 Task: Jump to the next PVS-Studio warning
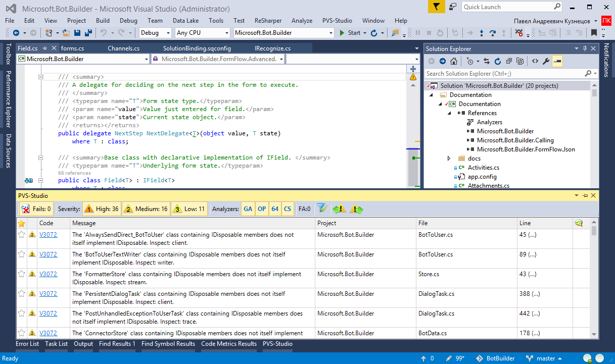pos(356,209)
